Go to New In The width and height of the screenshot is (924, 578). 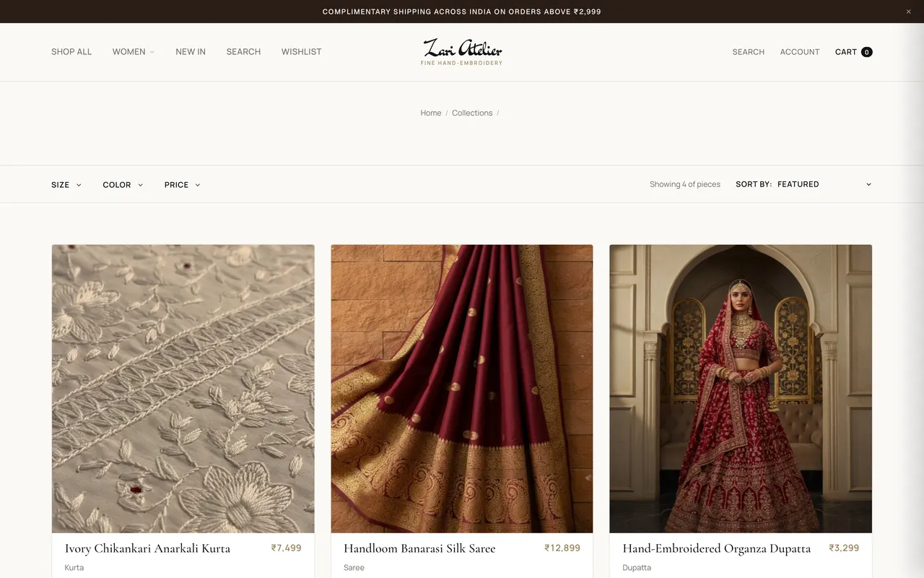191,52
